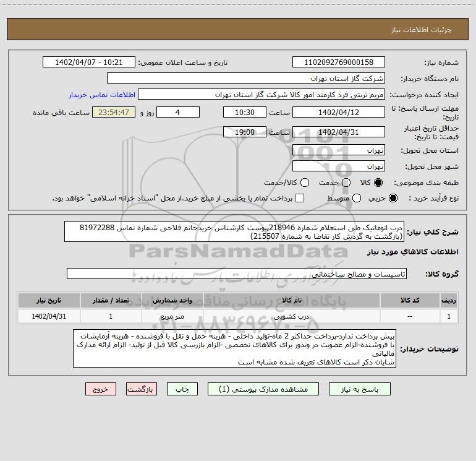
Task: Click the توضیحات خریدار notes box
Action: (x=234, y=348)
